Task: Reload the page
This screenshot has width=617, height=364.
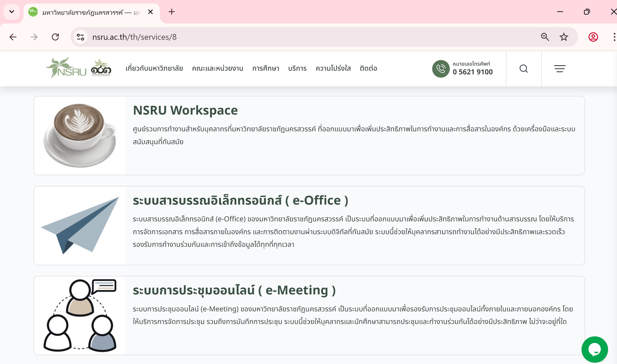Action: point(55,37)
